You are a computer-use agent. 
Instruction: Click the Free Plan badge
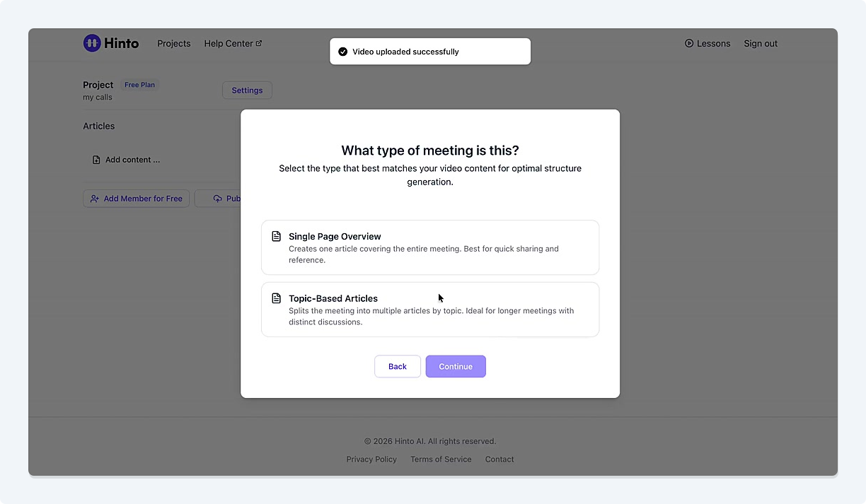[139, 85]
